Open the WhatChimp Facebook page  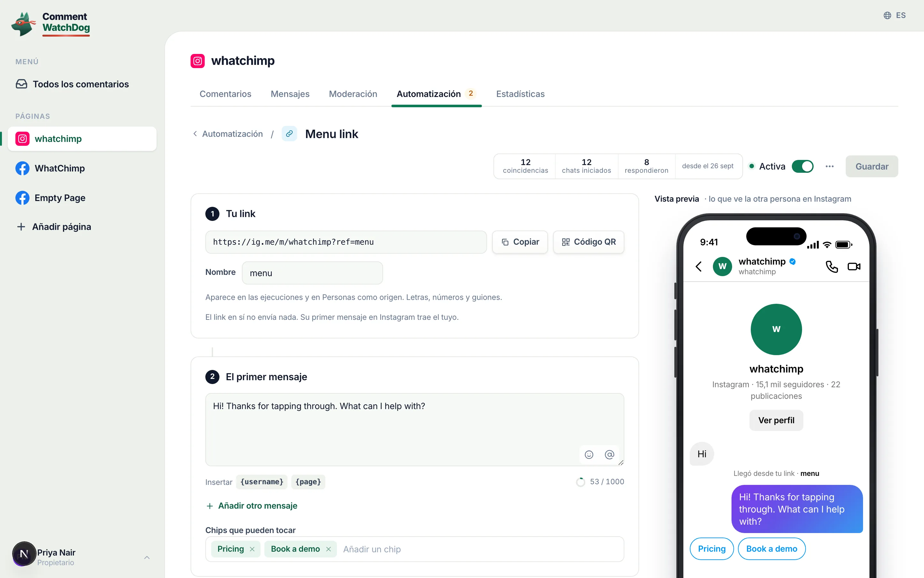[82, 168]
